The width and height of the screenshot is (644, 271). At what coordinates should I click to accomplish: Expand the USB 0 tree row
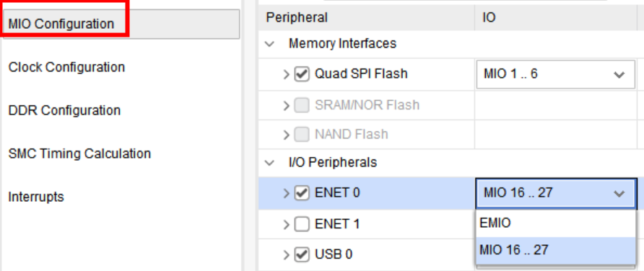click(287, 254)
